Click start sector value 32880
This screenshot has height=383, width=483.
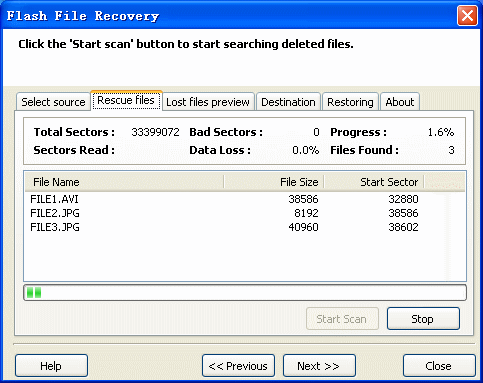pyautogui.click(x=403, y=199)
